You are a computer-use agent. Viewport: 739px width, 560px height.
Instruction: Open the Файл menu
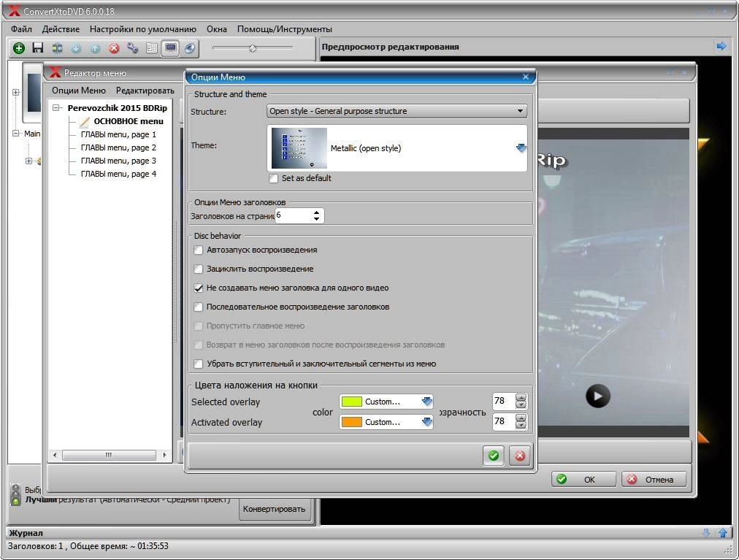coord(22,29)
